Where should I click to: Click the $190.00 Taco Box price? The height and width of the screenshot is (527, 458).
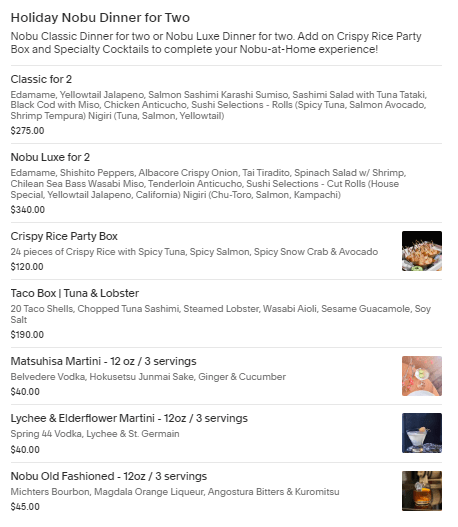27,335
